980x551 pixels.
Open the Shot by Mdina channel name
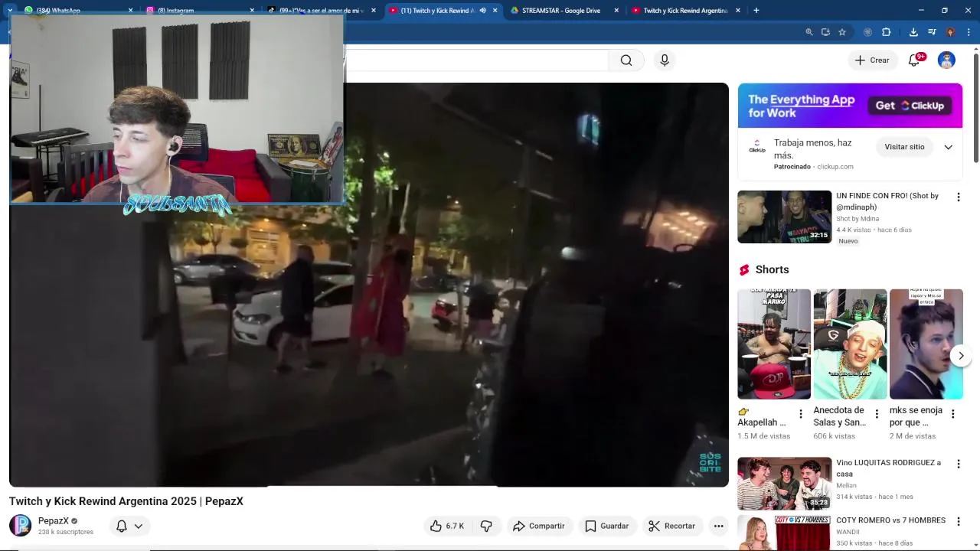[x=857, y=219]
